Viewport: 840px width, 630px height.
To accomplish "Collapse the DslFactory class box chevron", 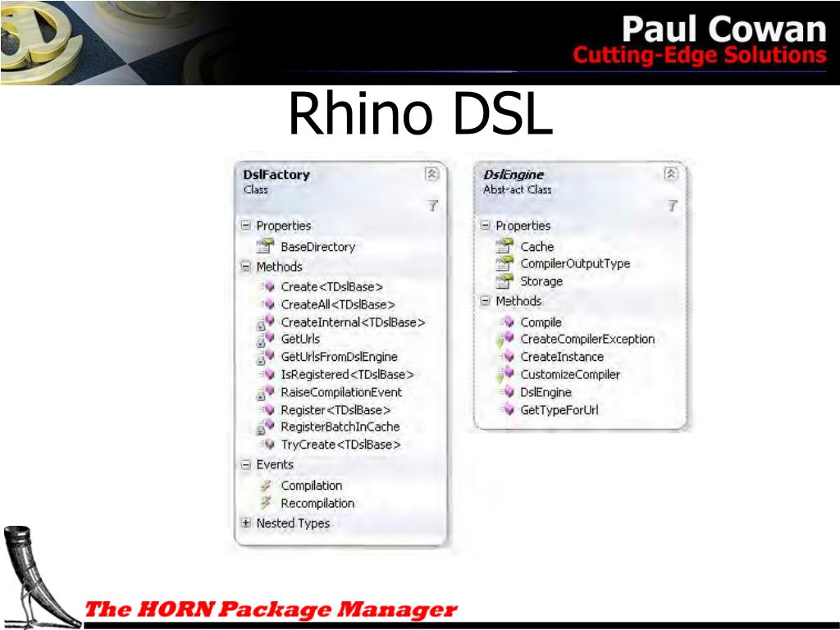I will point(431,174).
